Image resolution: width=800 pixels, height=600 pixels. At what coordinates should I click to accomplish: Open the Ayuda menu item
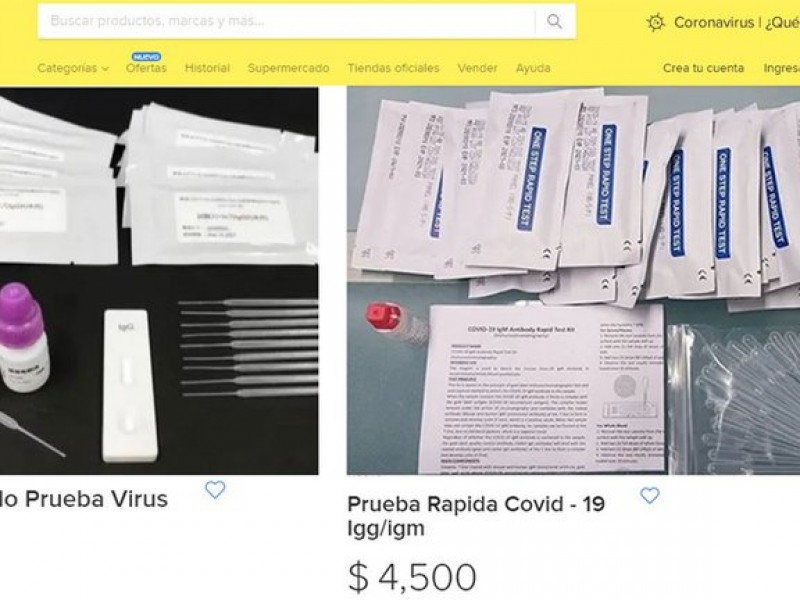pos(533,68)
